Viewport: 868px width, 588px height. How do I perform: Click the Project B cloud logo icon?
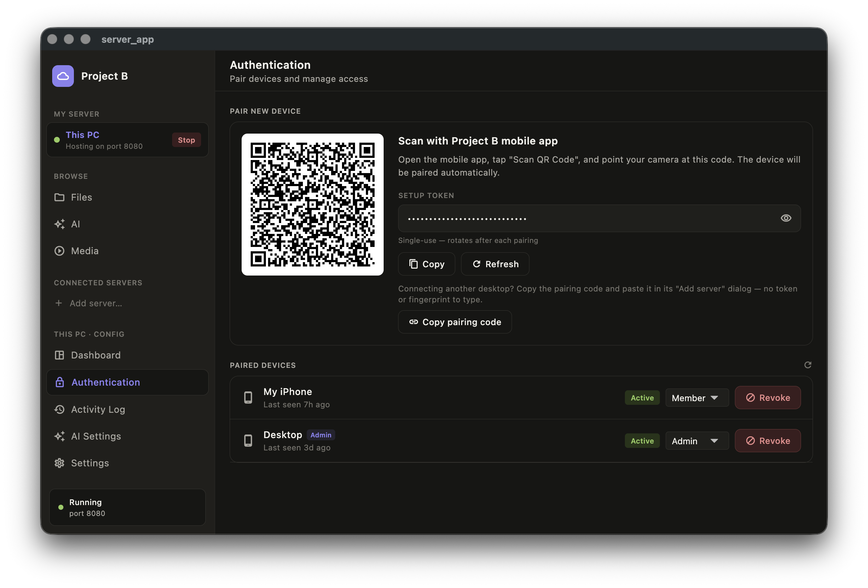pos(63,76)
